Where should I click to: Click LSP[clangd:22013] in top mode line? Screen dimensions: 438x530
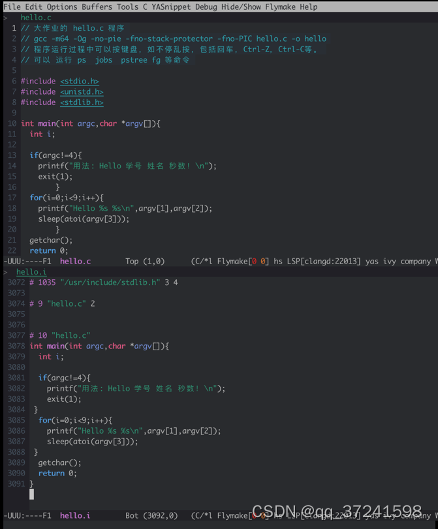(324, 261)
